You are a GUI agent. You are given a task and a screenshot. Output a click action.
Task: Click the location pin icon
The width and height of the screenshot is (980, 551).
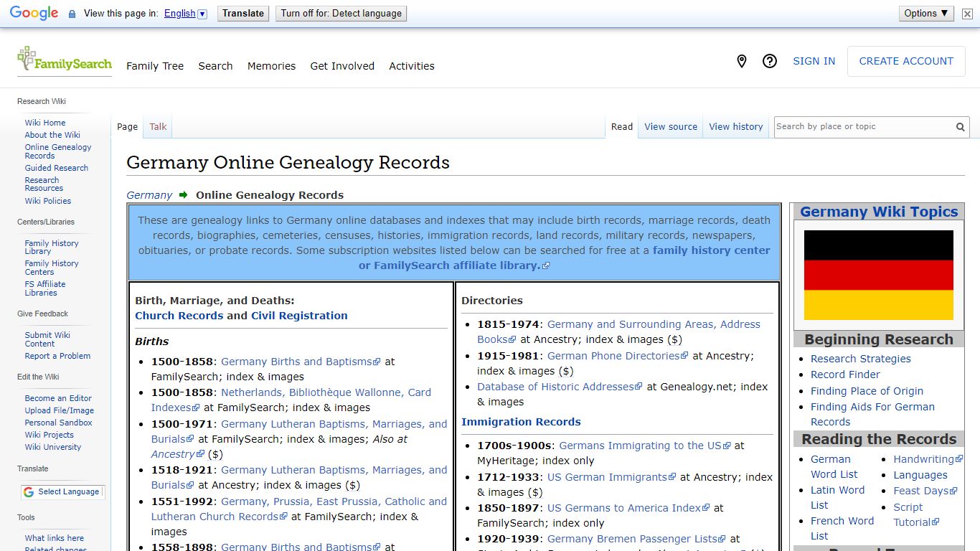(742, 62)
